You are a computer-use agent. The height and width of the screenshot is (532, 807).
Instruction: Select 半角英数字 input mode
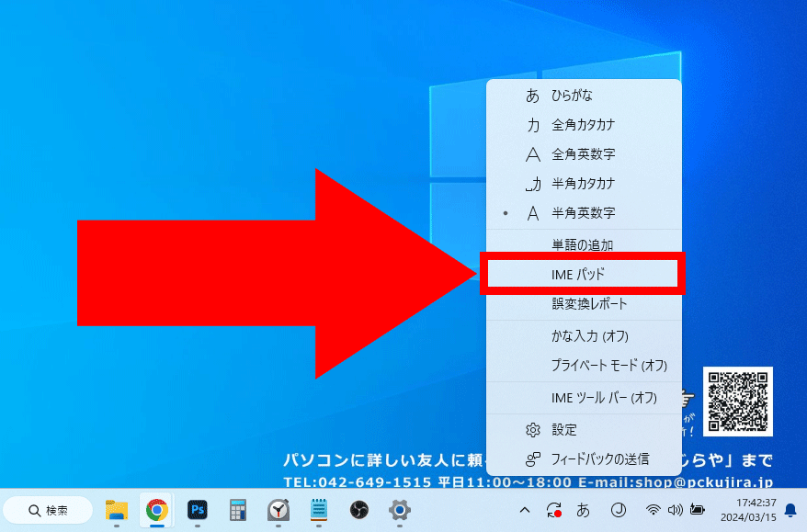point(584,213)
